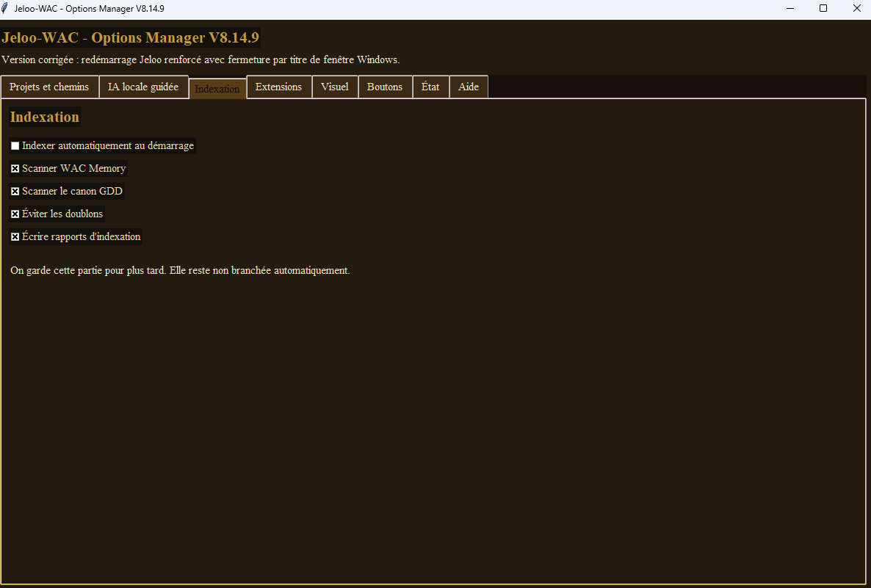Open the État tab

[x=430, y=87]
